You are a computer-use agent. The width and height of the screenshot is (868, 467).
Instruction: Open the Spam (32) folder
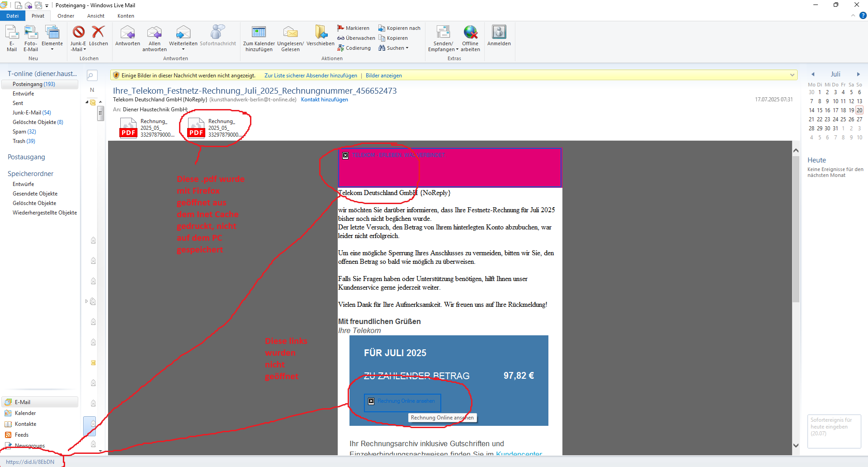pyautogui.click(x=24, y=132)
